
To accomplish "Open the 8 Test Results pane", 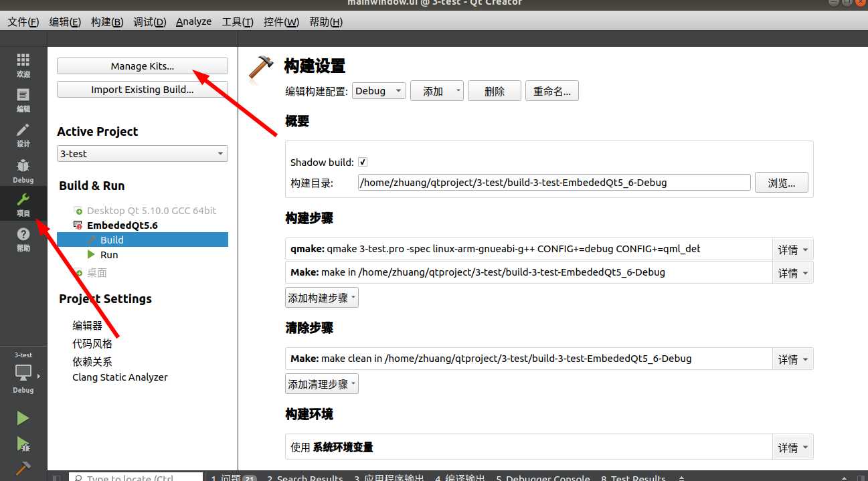I will 634,478.
